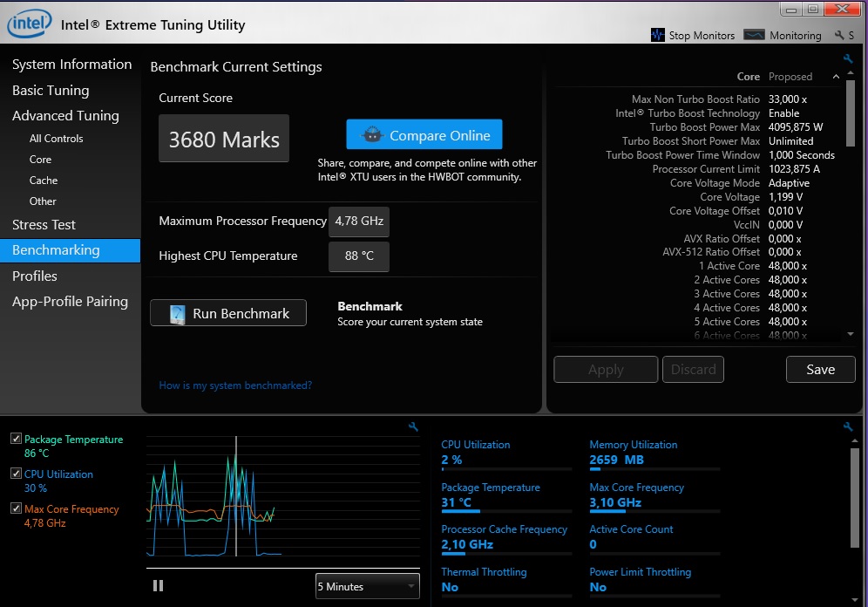Viewport: 868px width, 607px height.
Task: Pause the monitoring graph
Action: [x=158, y=586]
